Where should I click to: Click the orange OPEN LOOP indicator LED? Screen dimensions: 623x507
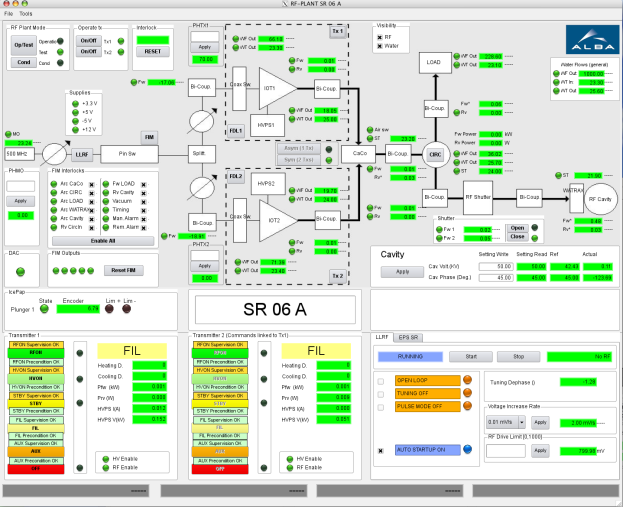(466, 380)
